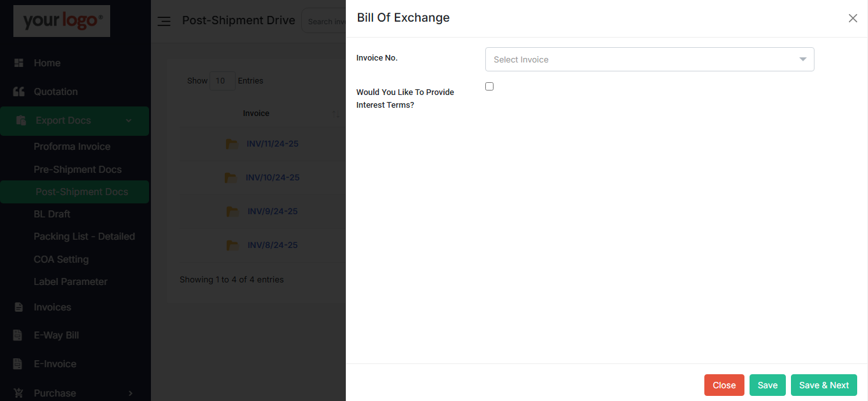This screenshot has height=401, width=868.
Task: Open invoice link INV/11/24-25
Action: click(x=273, y=144)
